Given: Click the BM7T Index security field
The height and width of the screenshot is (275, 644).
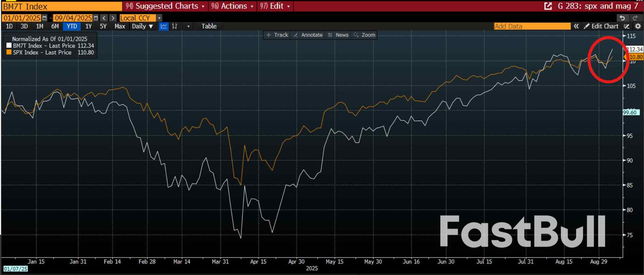Looking at the screenshot, I should tap(62, 6).
